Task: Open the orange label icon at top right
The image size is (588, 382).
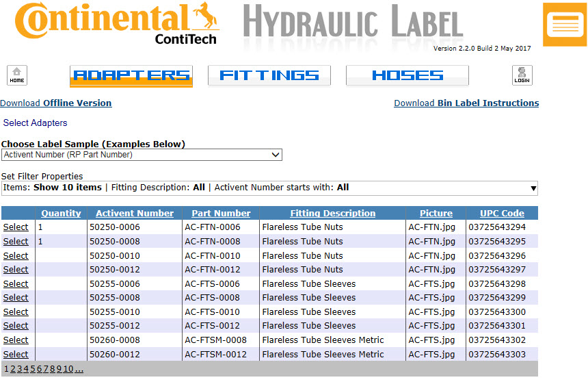Action: point(565,25)
